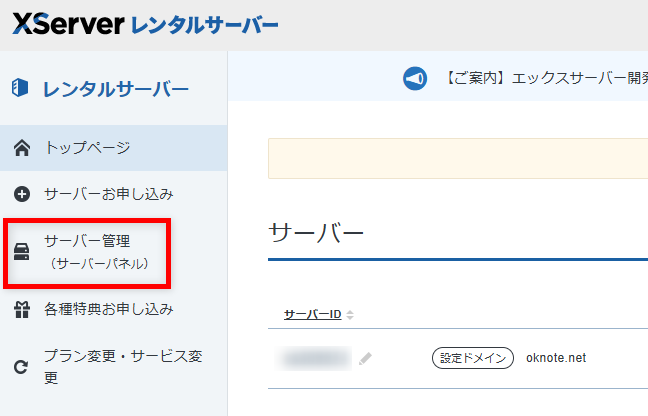Click the refresh icon beside プラン変更
The image size is (648, 416).
coord(21,367)
